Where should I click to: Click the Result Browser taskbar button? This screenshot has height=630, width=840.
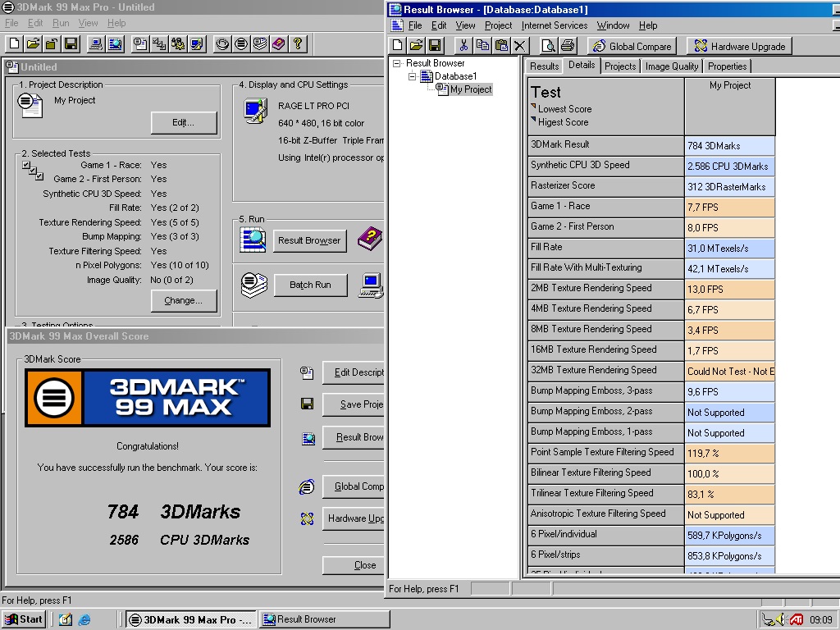tap(325, 620)
